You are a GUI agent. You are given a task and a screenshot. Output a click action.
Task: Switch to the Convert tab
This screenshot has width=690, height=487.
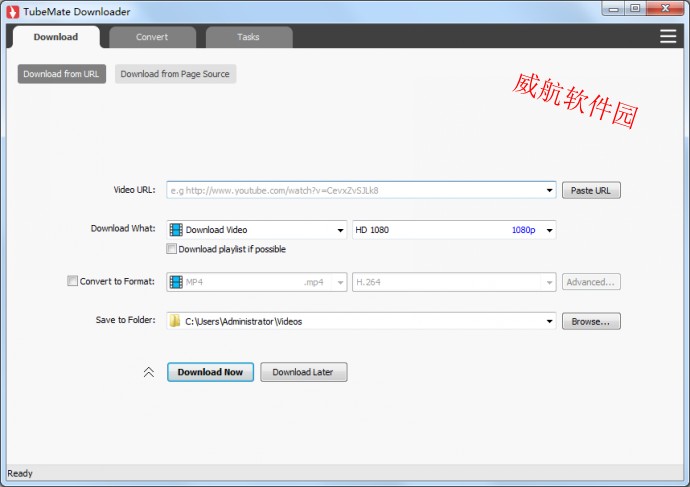(x=152, y=37)
